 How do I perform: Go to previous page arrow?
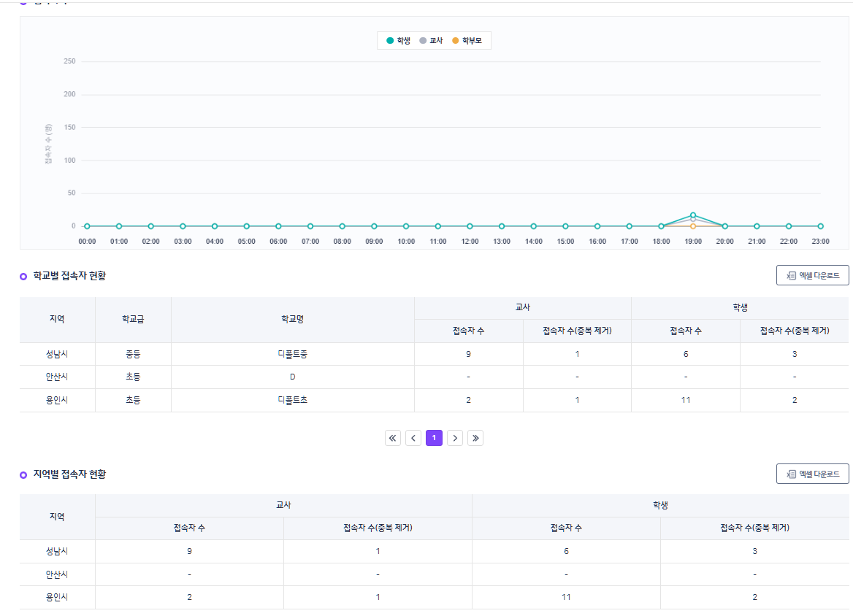point(413,438)
